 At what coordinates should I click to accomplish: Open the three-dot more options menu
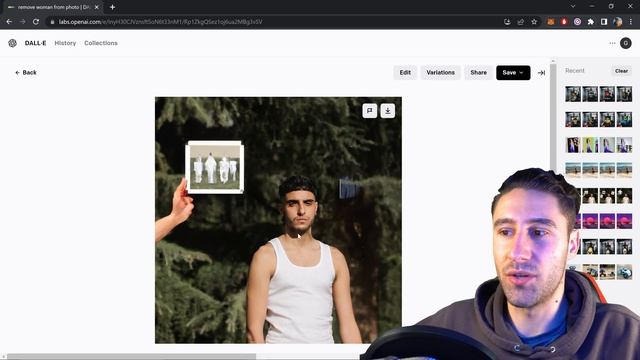pos(612,43)
